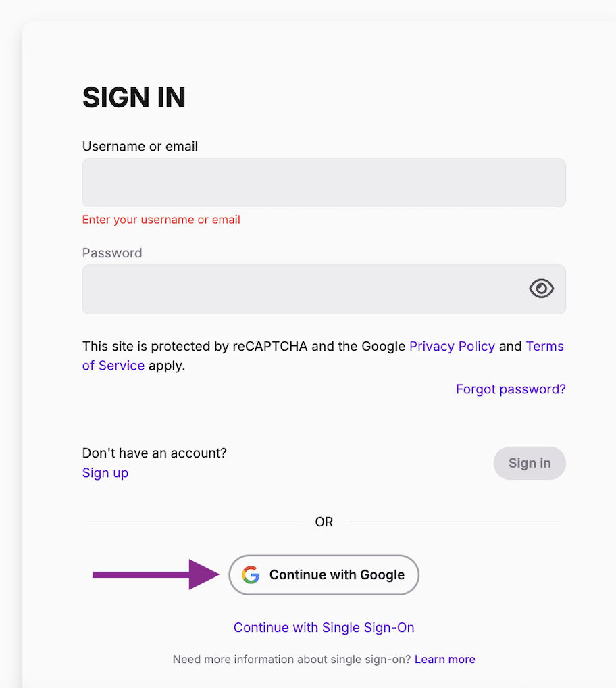Click the OR divider text

tap(324, 522)
